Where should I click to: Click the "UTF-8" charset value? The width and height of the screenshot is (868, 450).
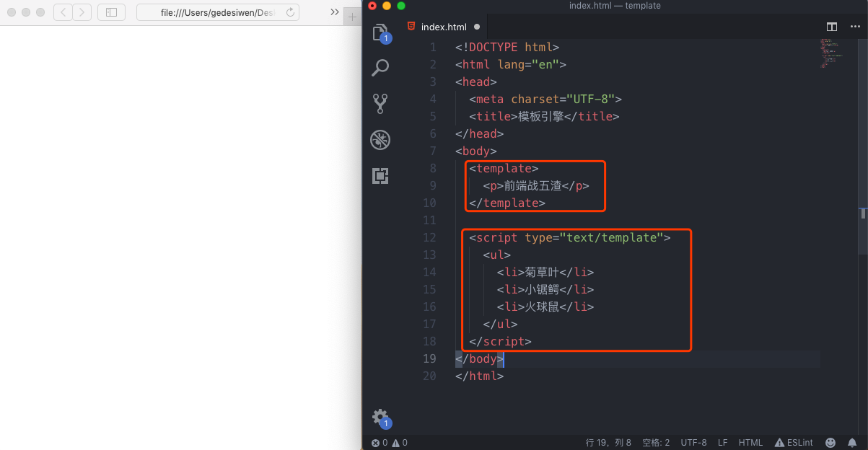pos(590,99)
